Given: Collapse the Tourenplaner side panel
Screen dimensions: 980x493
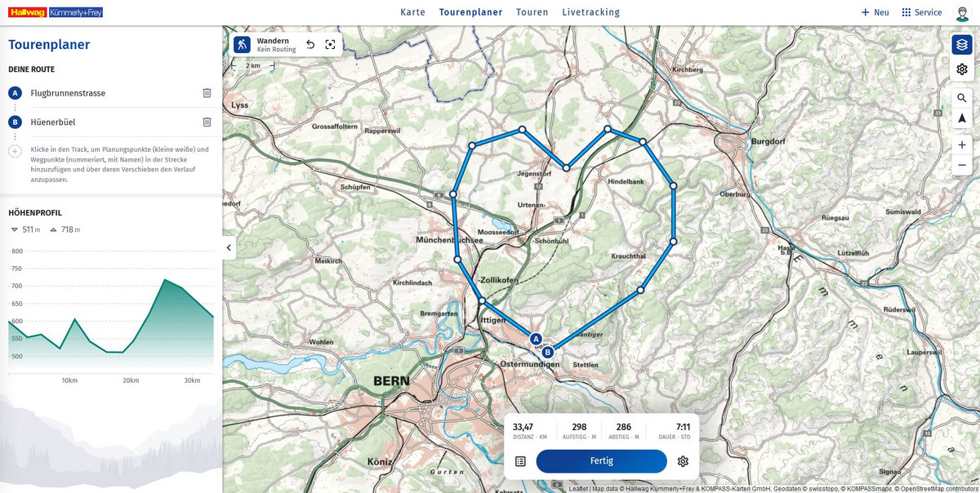Looking at the screenshot, I should click(229, 247).
